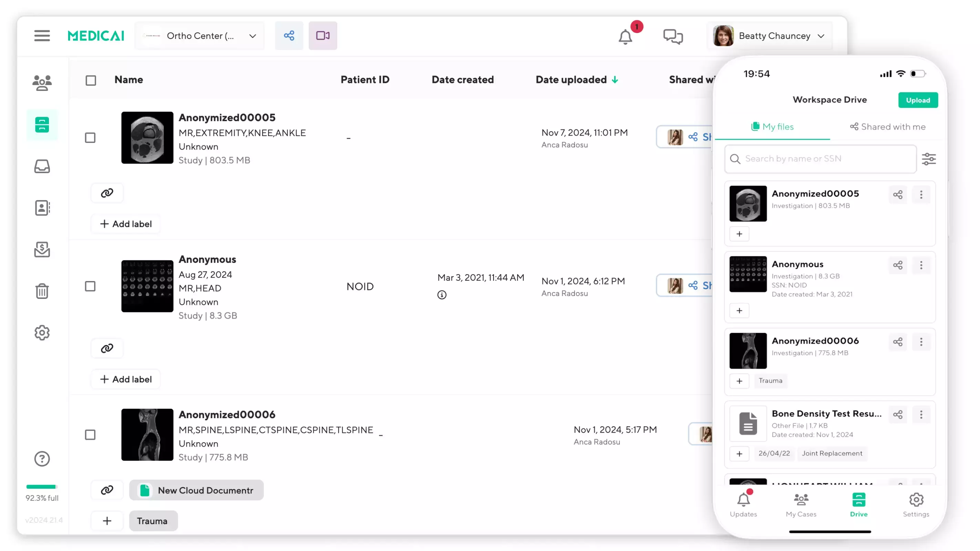Open the trash sidebar icon
The height and width of the screenshot is (551, 980).
(x=42, y=291)
